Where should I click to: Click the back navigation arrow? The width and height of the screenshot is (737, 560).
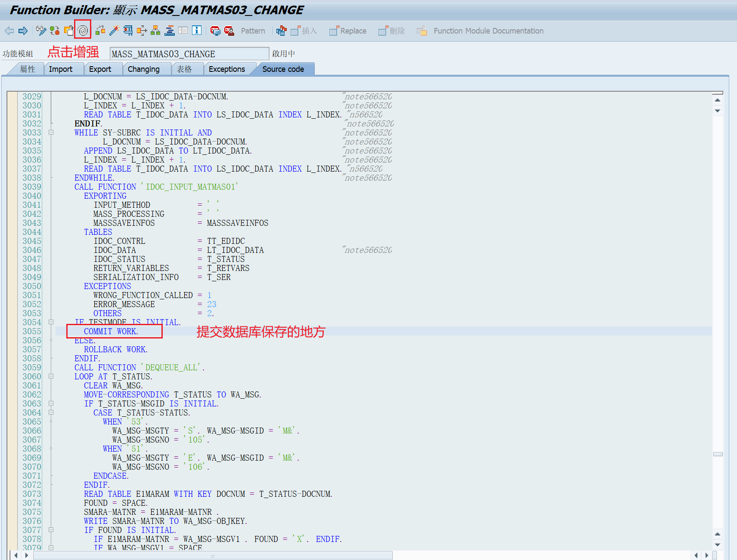pos(9,31)
